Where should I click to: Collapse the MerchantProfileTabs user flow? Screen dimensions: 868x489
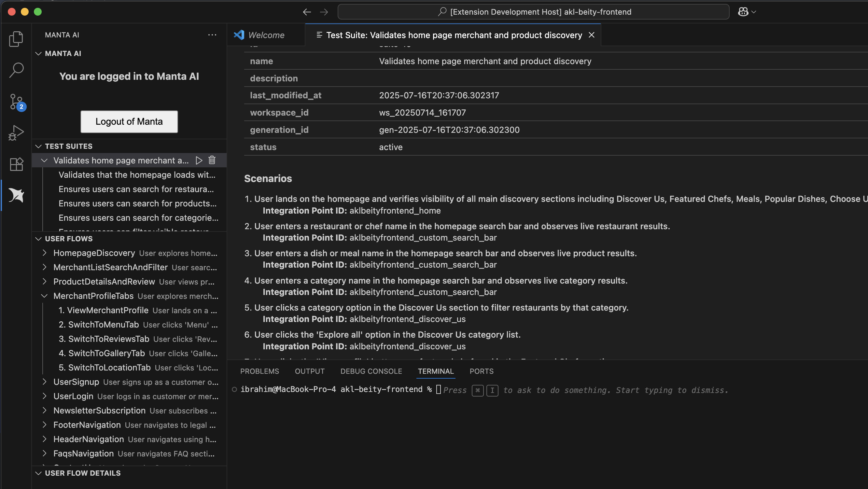tap(45, 296)
